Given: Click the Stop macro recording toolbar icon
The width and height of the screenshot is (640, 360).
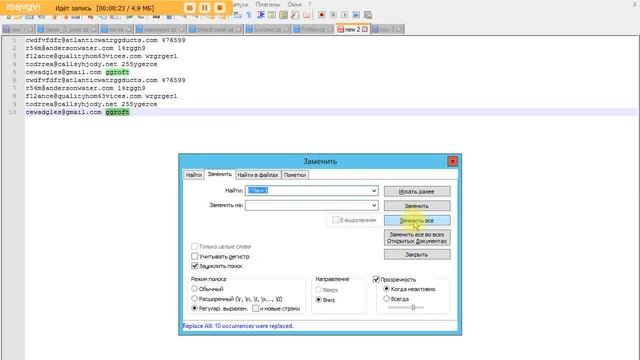Looking at the screenshot, I should (333, 16).
